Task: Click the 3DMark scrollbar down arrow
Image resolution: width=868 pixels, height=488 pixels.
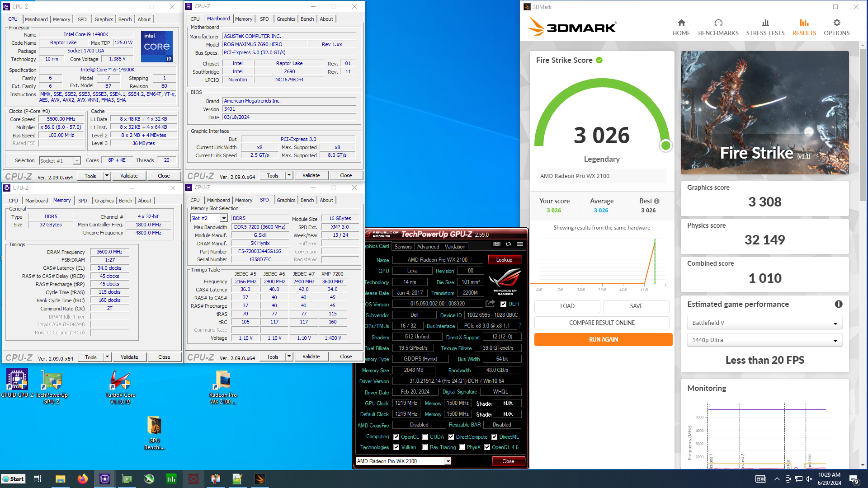Action: point(863,465)
